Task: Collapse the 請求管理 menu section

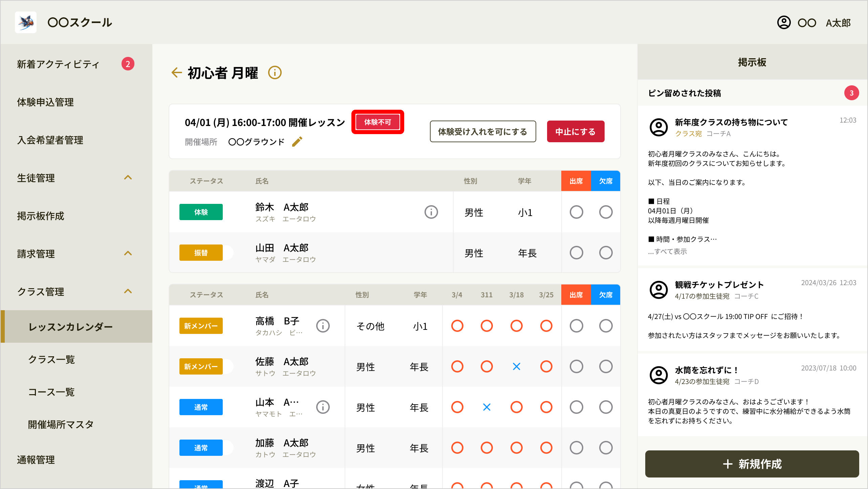Action: coord(128,253)
